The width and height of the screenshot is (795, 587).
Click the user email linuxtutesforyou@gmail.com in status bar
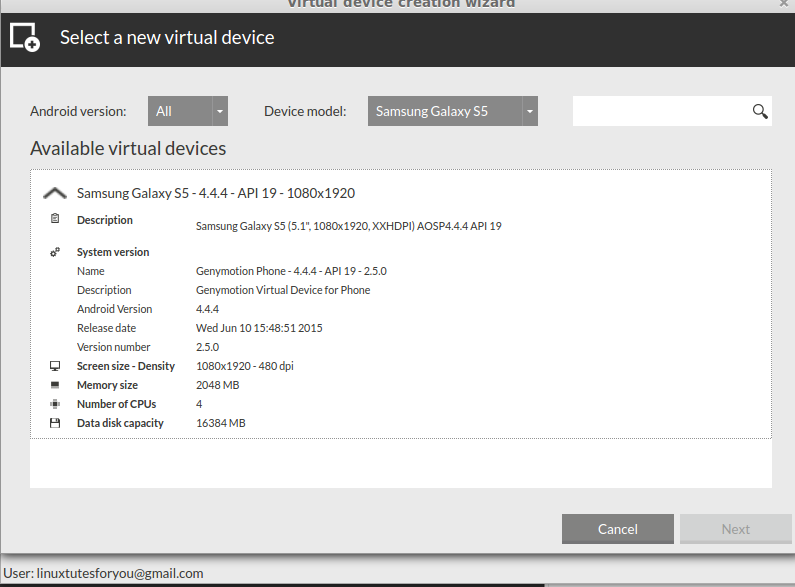point(120,573)
